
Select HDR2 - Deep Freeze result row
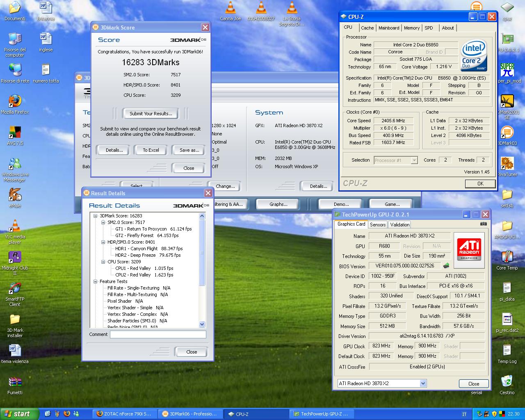pos(148,255)
